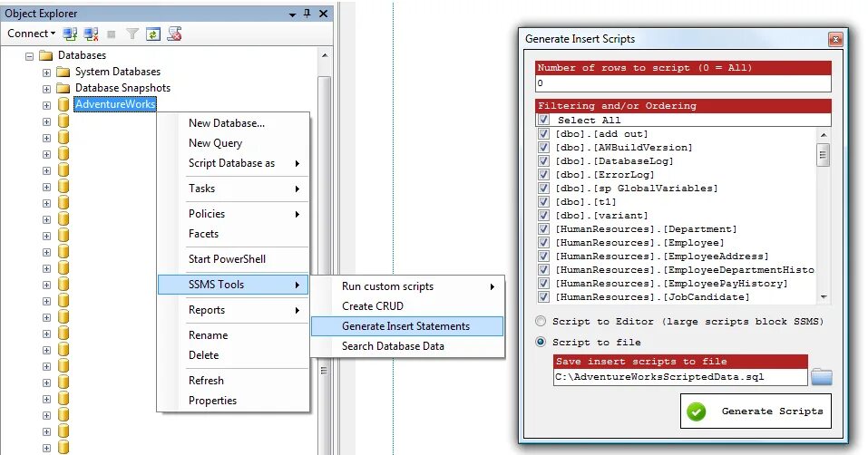Click the Number of rows to script field

[x=684, y=83]
